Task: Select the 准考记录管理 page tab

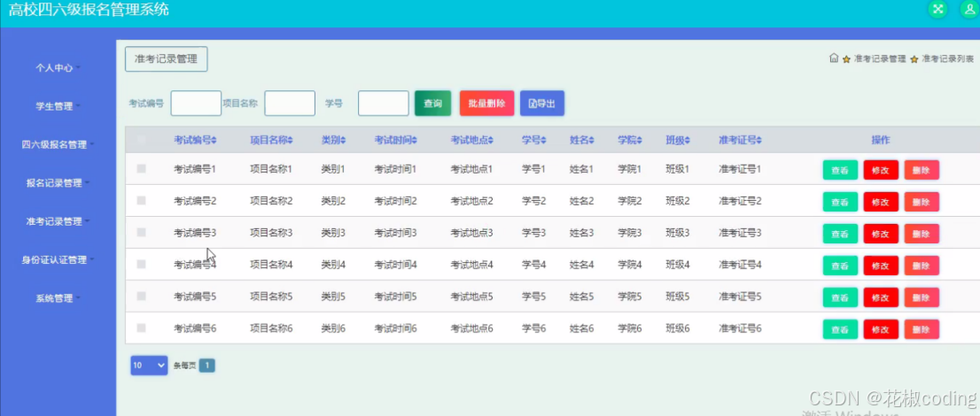Action: point(167,59)
